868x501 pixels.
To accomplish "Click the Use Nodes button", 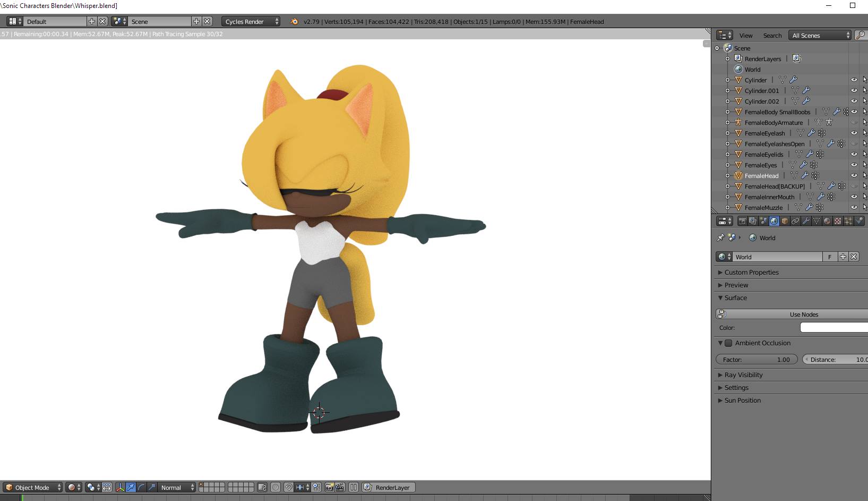I will tap(803, 315).
